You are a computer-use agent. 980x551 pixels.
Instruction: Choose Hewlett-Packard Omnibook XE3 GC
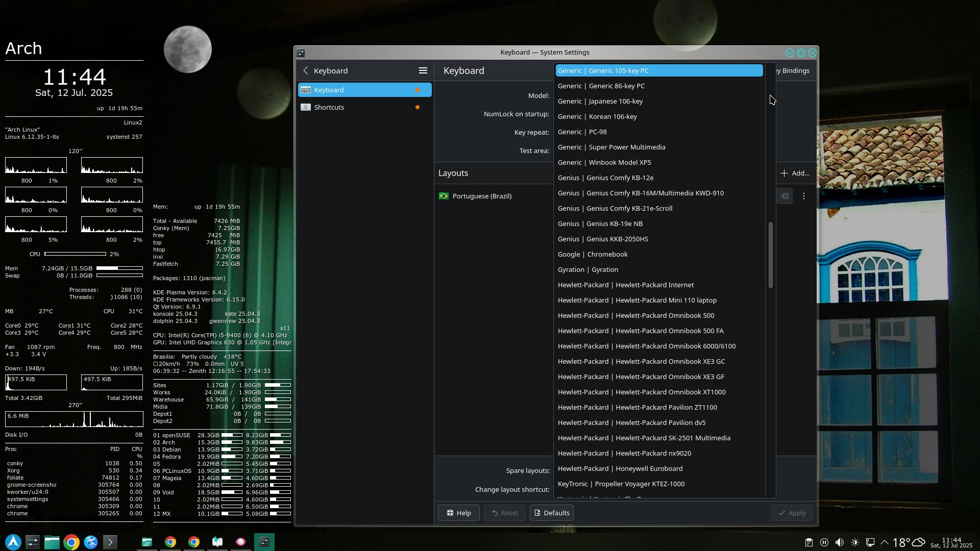point(659,361)
